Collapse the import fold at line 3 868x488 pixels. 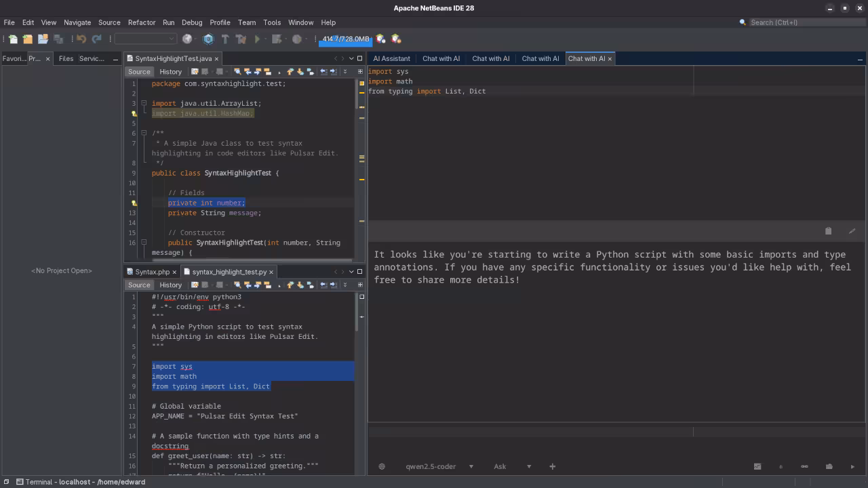point(144,103)
